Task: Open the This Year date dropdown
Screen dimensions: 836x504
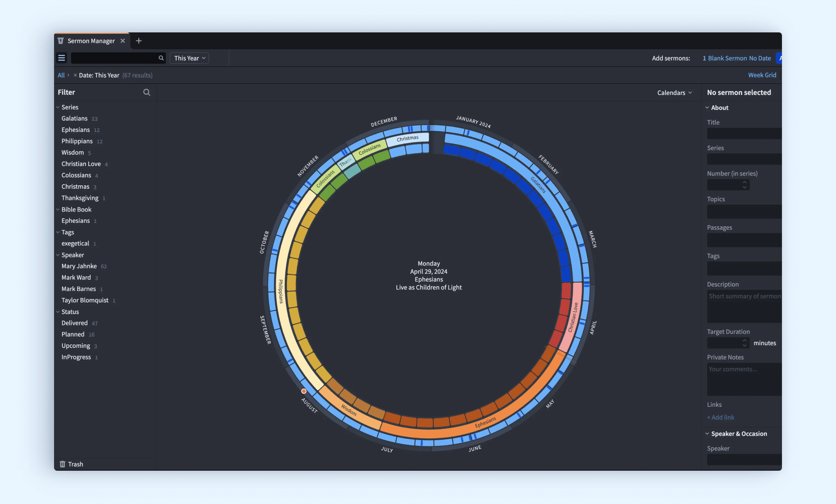Action: [x=190, y=58]
